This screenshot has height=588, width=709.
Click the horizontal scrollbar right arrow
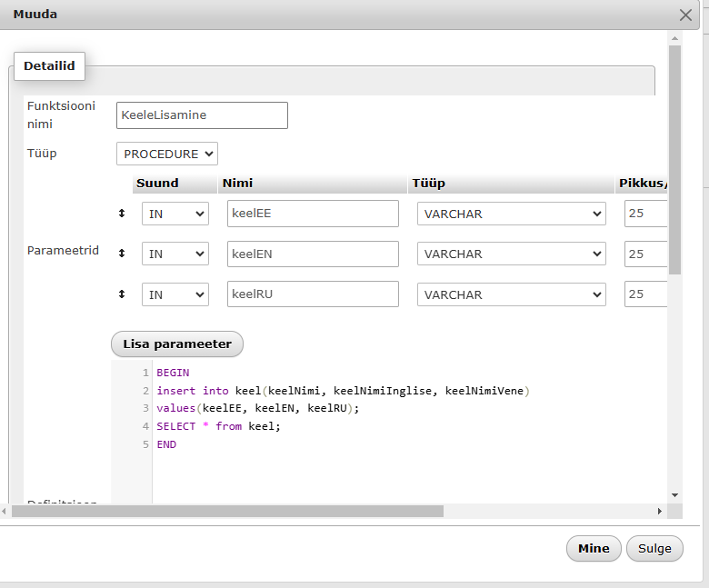[x=660, y=511]
